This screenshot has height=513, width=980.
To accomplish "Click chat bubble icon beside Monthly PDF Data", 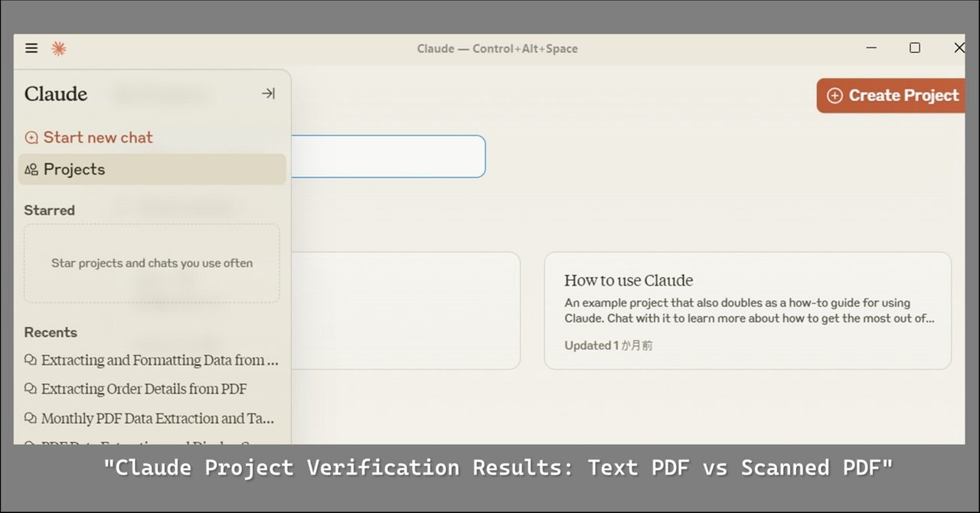I will tap(31, 419).
